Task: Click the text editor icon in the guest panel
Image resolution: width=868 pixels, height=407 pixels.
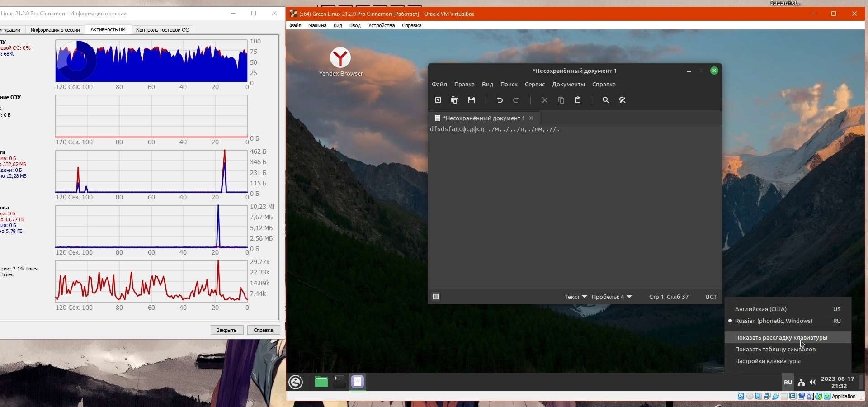Action: [x=358, y=382]
